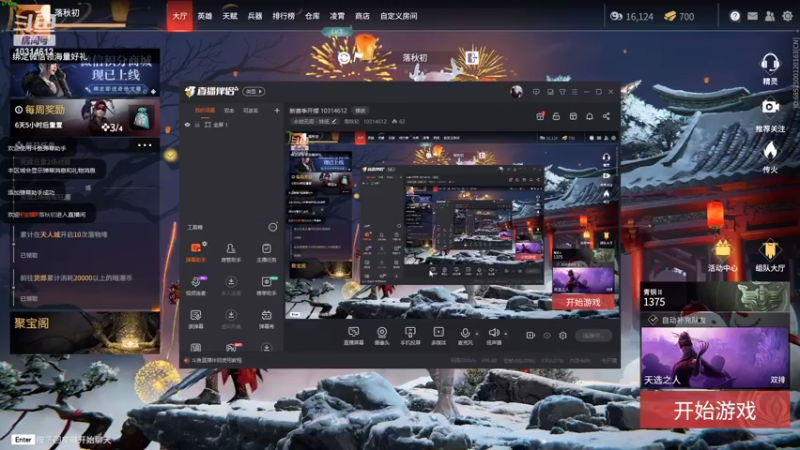
Task: Open the 自定义房间 custom room tab
Action: pyautogui.click(x=398, y=16)
